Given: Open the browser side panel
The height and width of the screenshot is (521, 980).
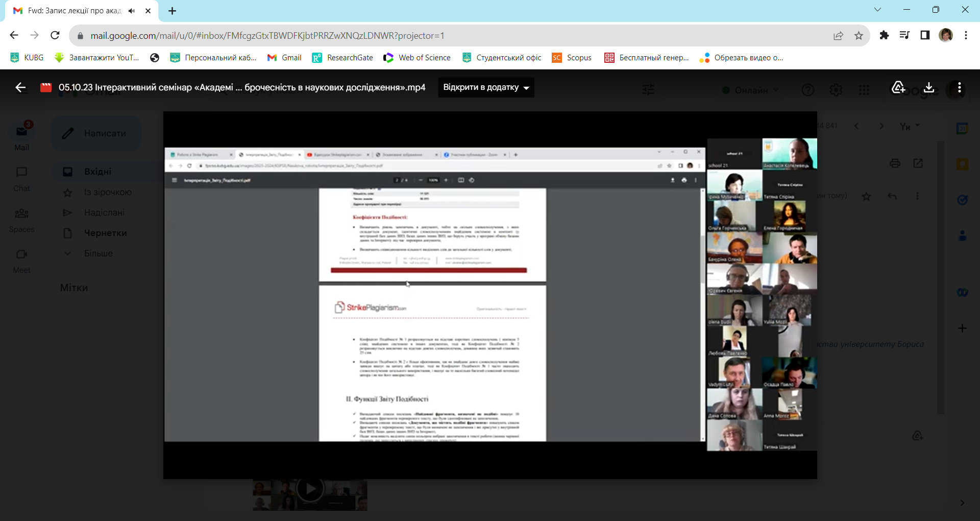Looking at the screenshot, I should tap(925, 35).
